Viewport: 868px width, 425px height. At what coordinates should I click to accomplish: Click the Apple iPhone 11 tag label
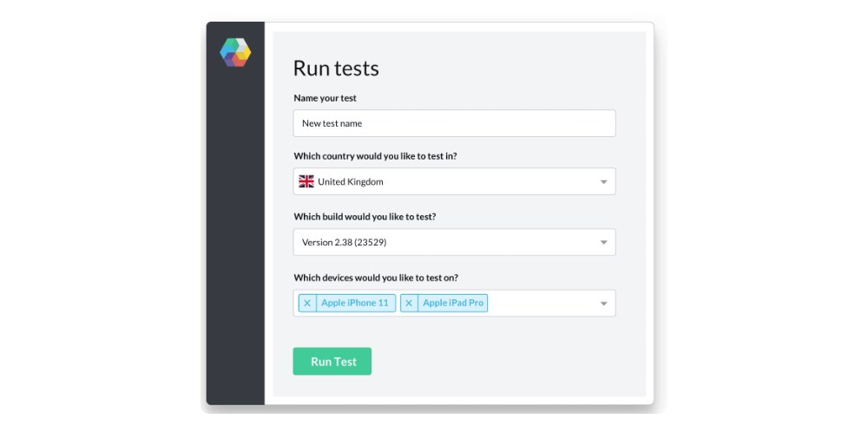tap(355, 304)
